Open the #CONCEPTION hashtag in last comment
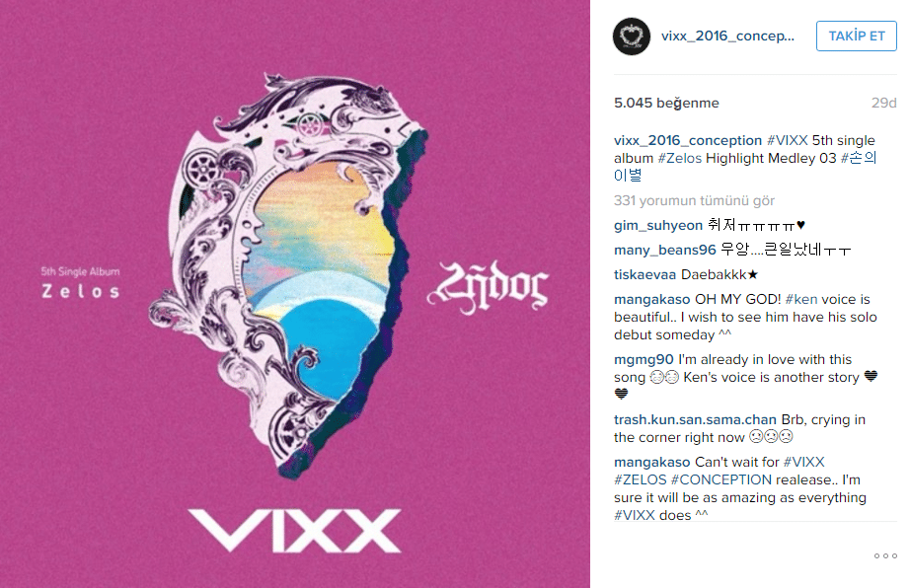The width and height of the screenshot is (909, 588). [721, 480]
